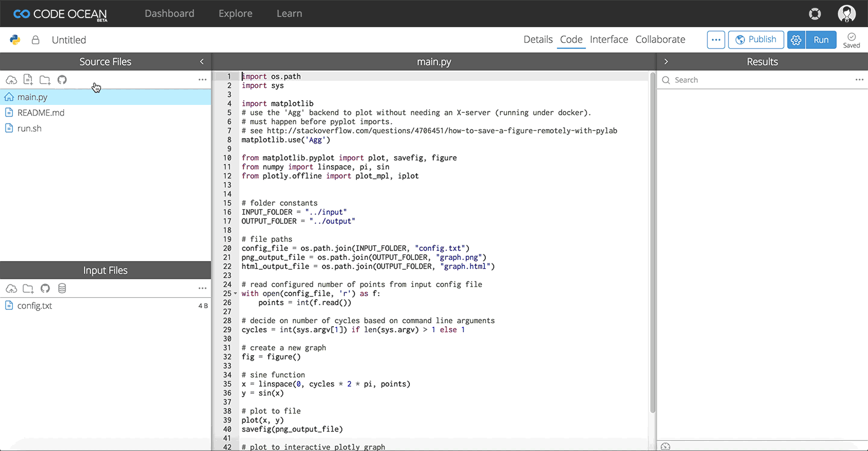Expand the Results panel
The width and height of the screenshot is (868, 451).
[666, 61]
